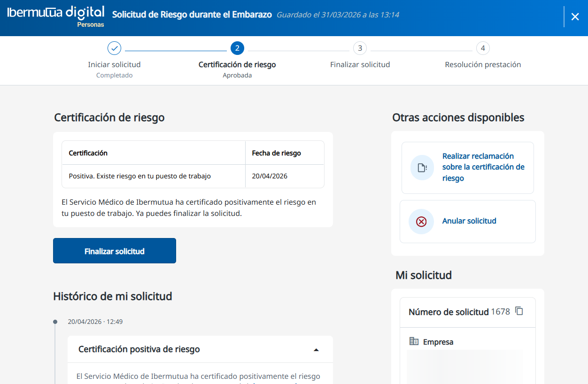Close the solicitud window with X
This screenshot has width=588, height=384.
575,17
